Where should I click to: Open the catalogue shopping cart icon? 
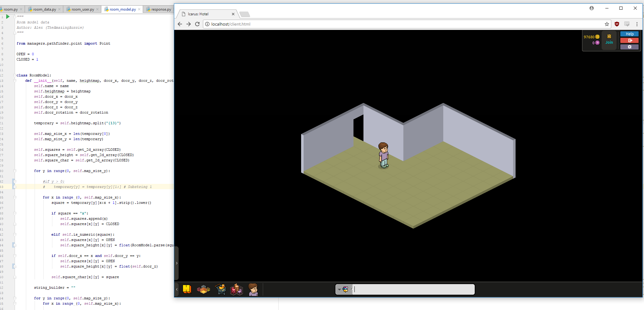(x=221, y=289)
